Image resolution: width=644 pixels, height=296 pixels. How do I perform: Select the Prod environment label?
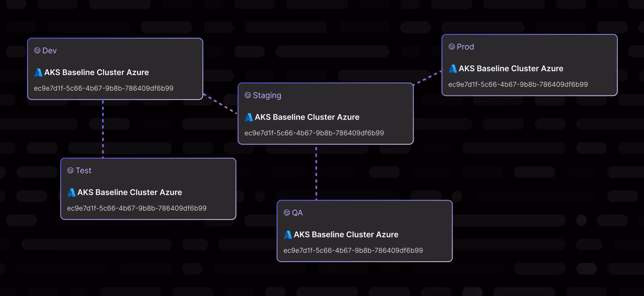[466, 47]
